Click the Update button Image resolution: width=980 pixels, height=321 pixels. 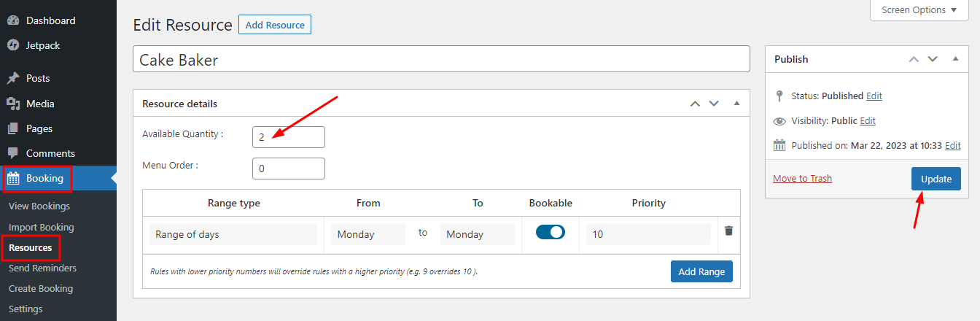pos(936,179)
